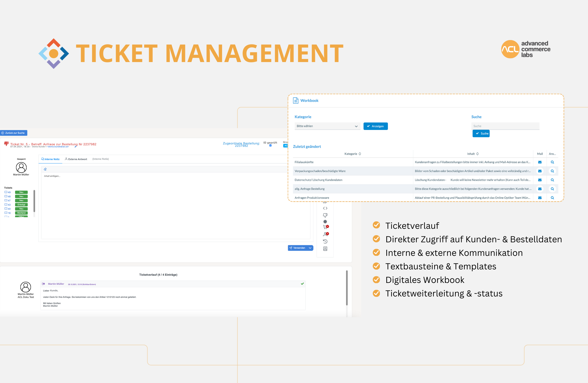Select the Interne Notiz tab

point(50,159)
